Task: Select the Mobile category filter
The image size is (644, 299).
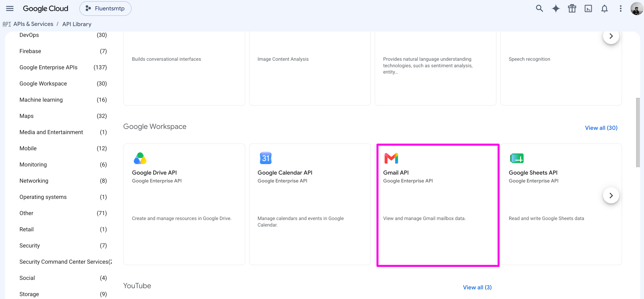Action: (63, 148)
